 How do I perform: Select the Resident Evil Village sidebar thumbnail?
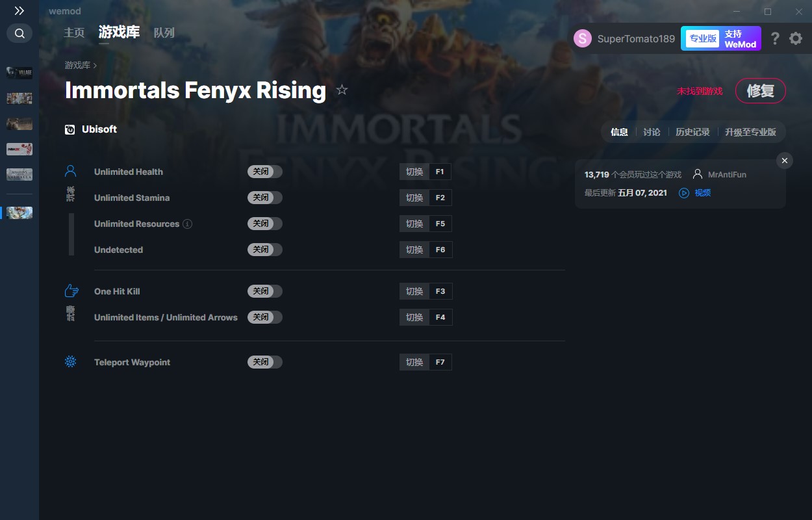(19, 73)
